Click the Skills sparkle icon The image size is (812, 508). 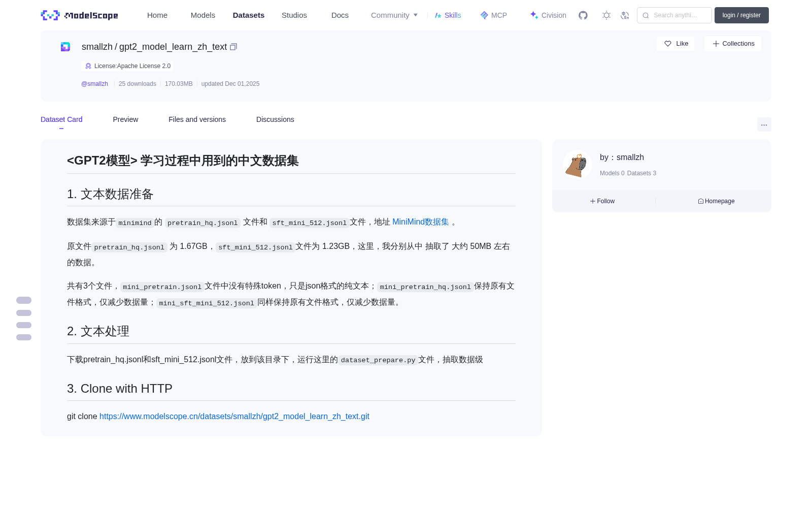tap(438, 15)
